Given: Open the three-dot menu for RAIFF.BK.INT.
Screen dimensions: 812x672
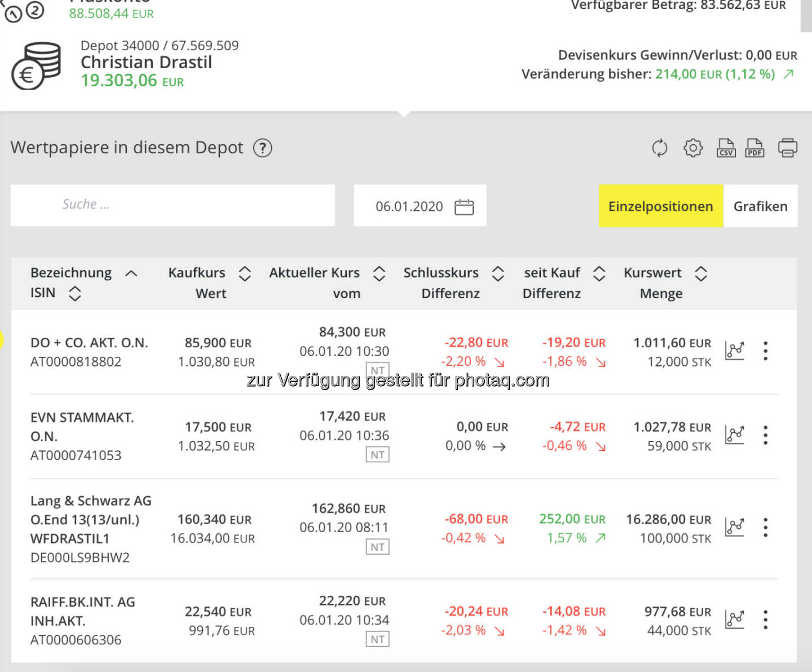Looking at the screenshot, I should pyautogui.click(x=765, y=620).
